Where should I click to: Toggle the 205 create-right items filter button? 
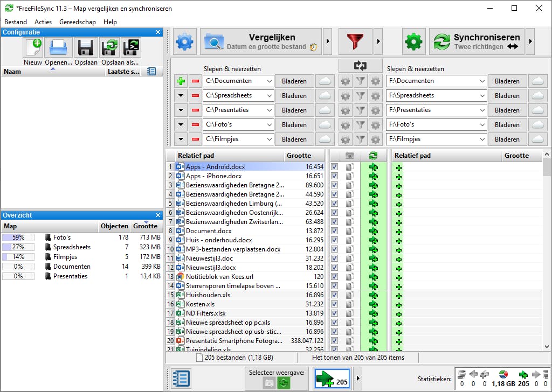pos(332,379)
